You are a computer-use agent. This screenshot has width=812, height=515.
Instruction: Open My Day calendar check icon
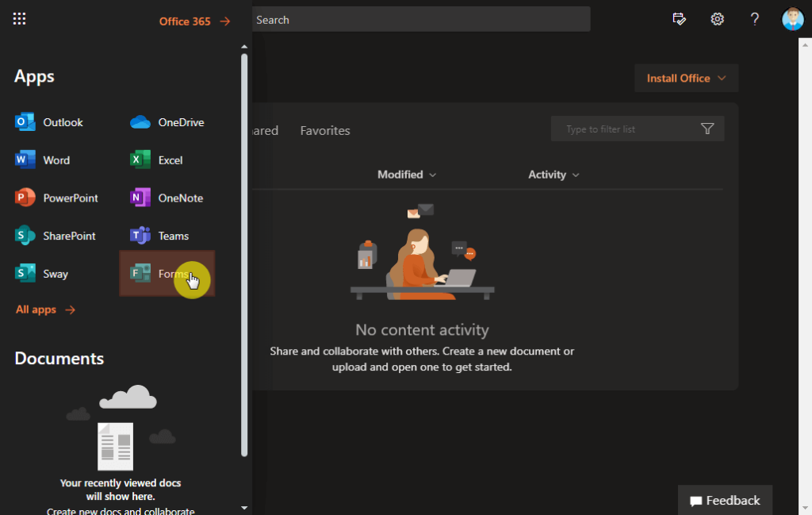(x=679, y=19)
